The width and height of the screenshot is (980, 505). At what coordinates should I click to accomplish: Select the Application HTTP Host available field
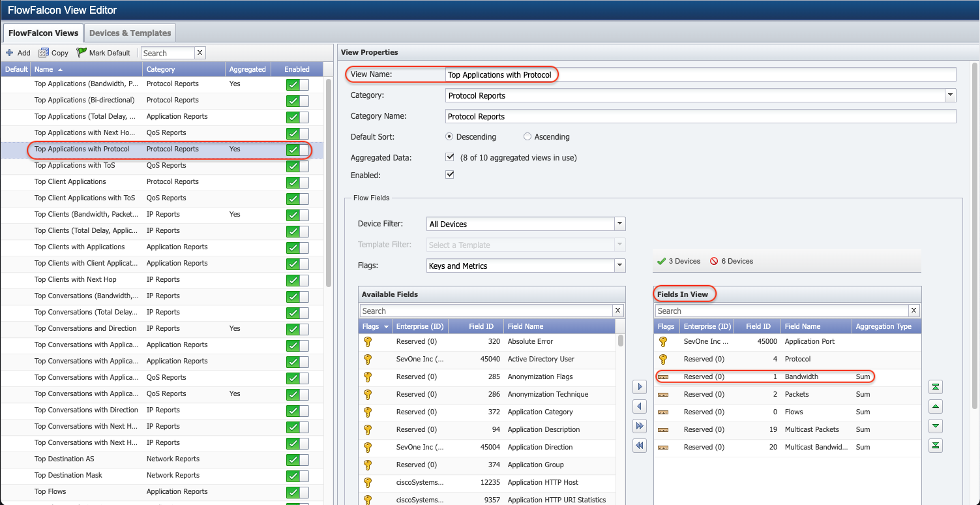(488, 483)
